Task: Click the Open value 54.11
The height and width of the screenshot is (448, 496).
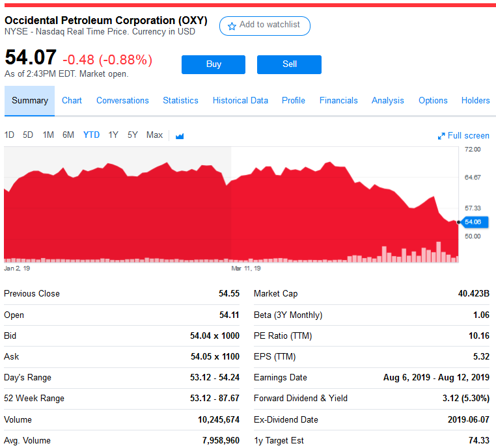Action: click(229, 315)
